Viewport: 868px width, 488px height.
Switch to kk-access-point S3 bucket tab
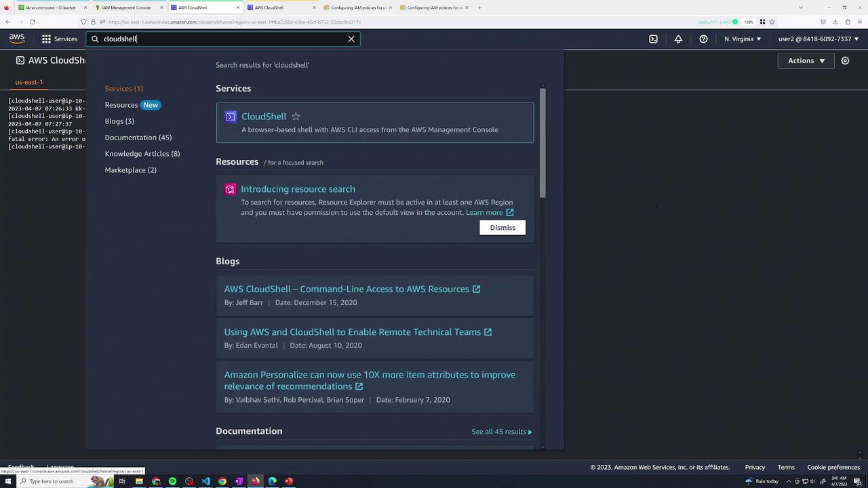click(x=51, y=7)
